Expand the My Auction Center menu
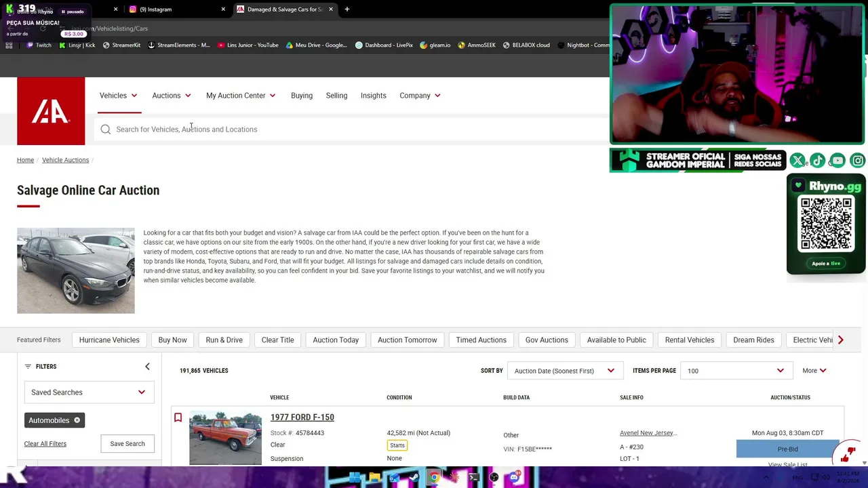This screenshot has width=868, height=488. click(241, 96)
